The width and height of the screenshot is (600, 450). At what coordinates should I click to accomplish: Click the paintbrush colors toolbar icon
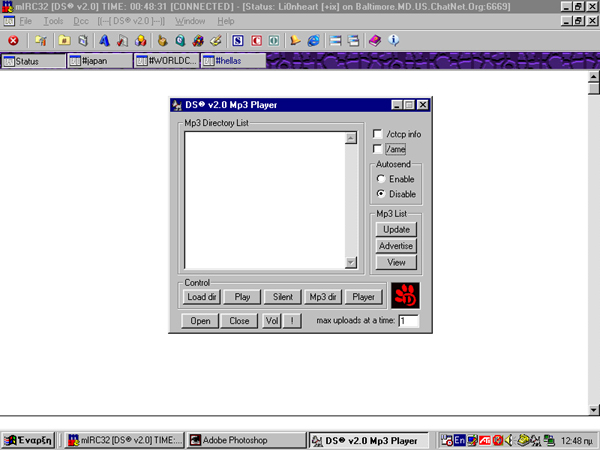[215, 41]
